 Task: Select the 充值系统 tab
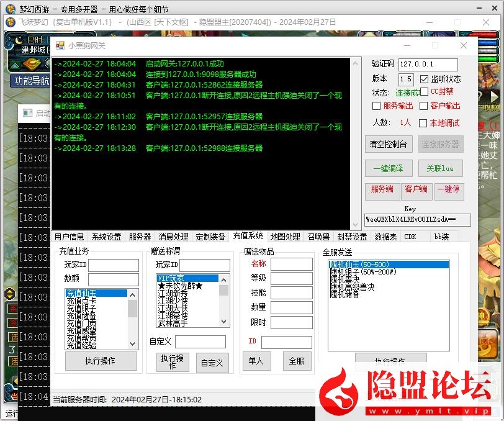tap(248, 236)
